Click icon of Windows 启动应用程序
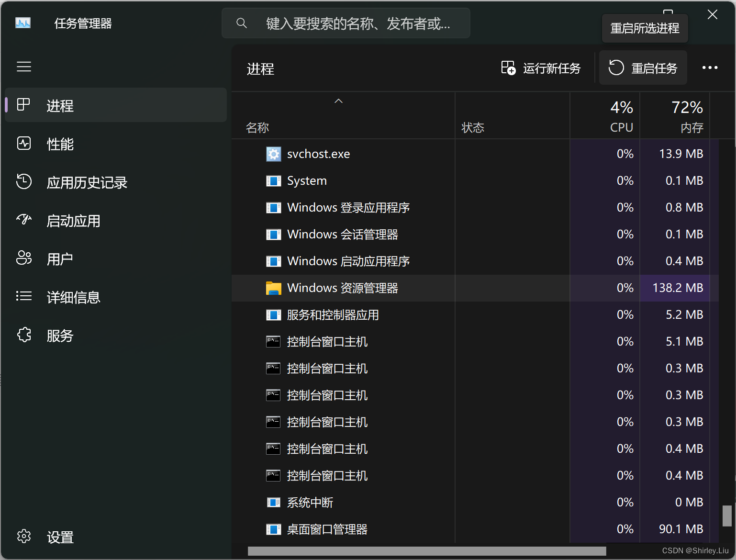Viewport: 736px width, 560px height. 274,261
